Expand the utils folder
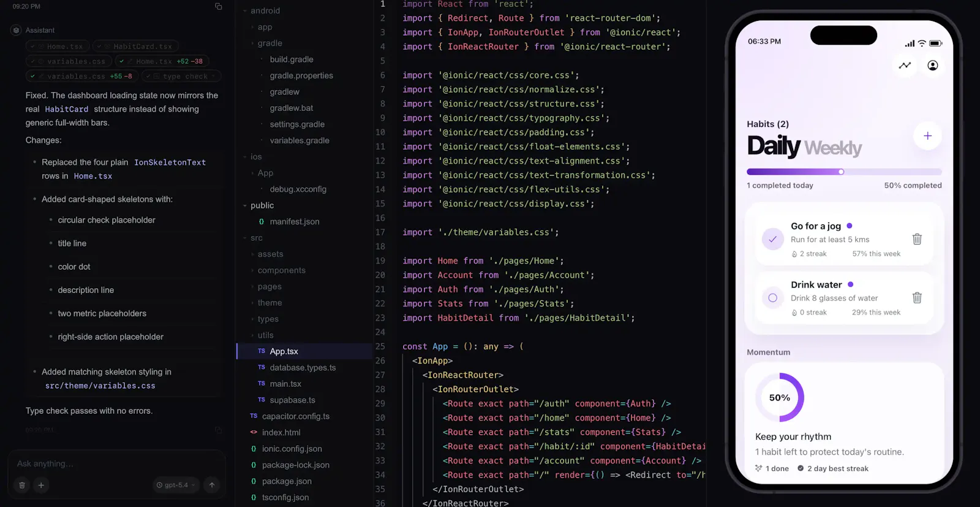This screenshot has height=507, width=980. pyautogui.click(x=265, y=335)
